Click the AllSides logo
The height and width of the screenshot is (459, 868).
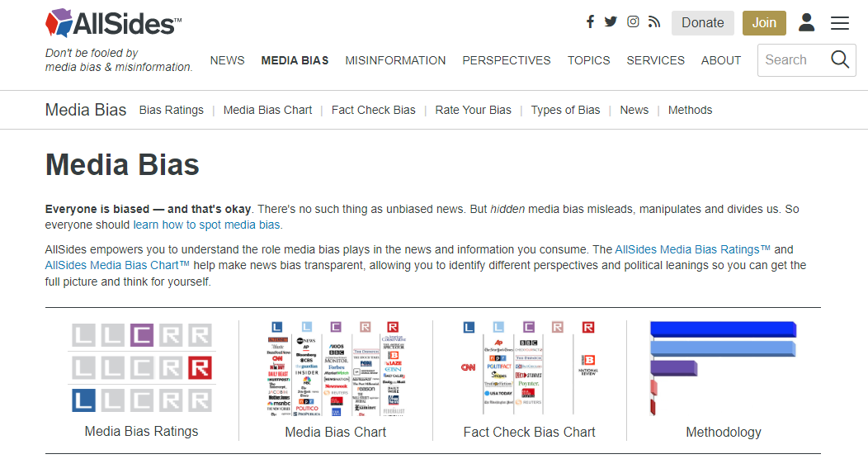coord(113,24)
